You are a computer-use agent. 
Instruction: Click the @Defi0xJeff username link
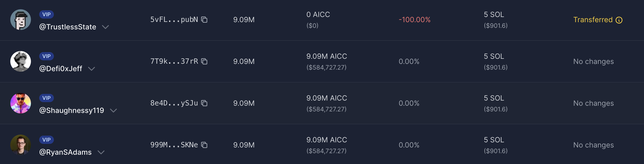tap(61, 69)
